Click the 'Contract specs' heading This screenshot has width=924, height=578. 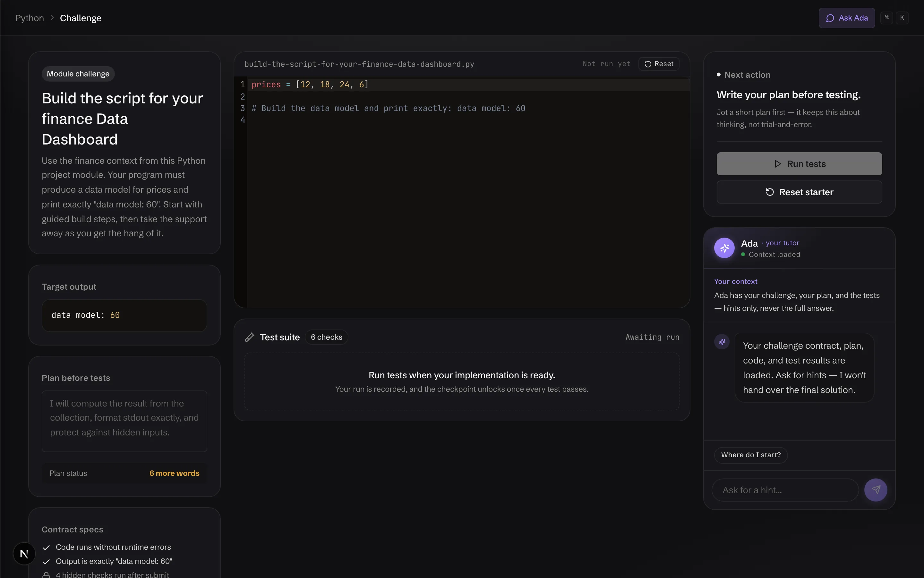pyautogui.click(x=73, y=530)
